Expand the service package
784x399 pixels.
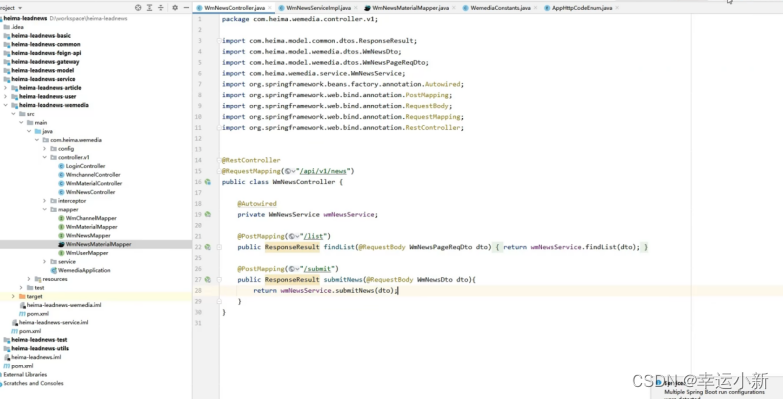point(44,262)
